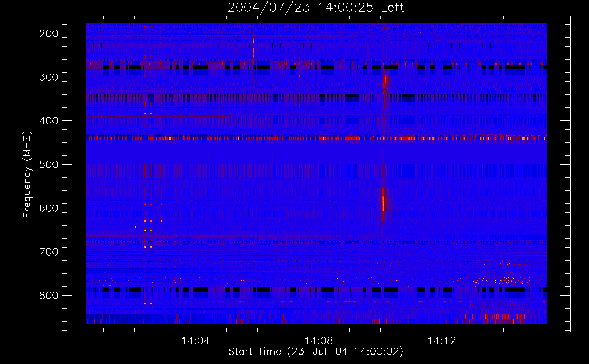Screen dimensions: 589x364
Task: Click the 'Start Time (23-Jul-04 14:00:02)' label
Action: [316, 352]
